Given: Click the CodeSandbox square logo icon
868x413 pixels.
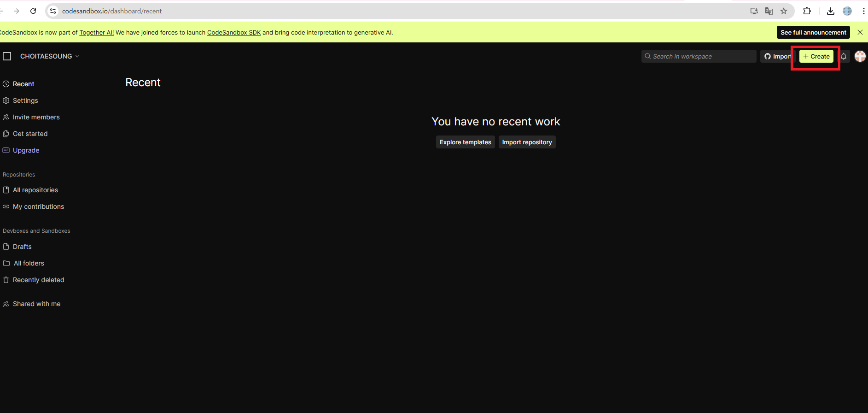Looking at the screenshot, I should (7, 56).
